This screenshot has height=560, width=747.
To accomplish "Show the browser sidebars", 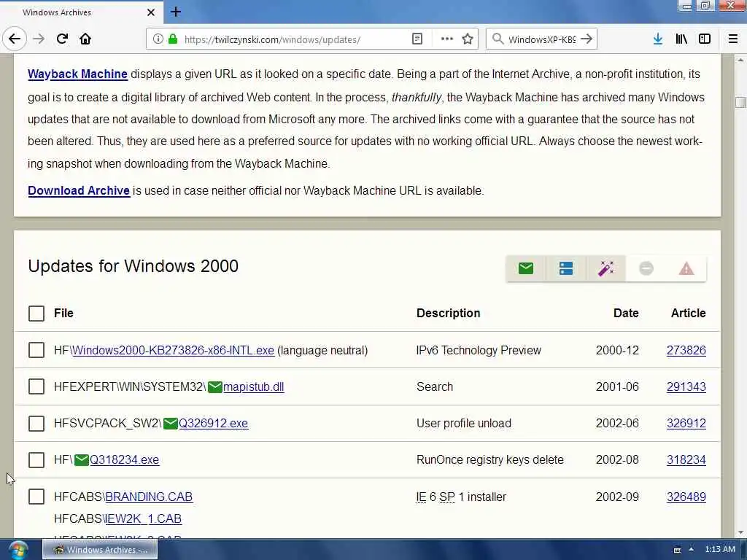I will tap(705, 39).
